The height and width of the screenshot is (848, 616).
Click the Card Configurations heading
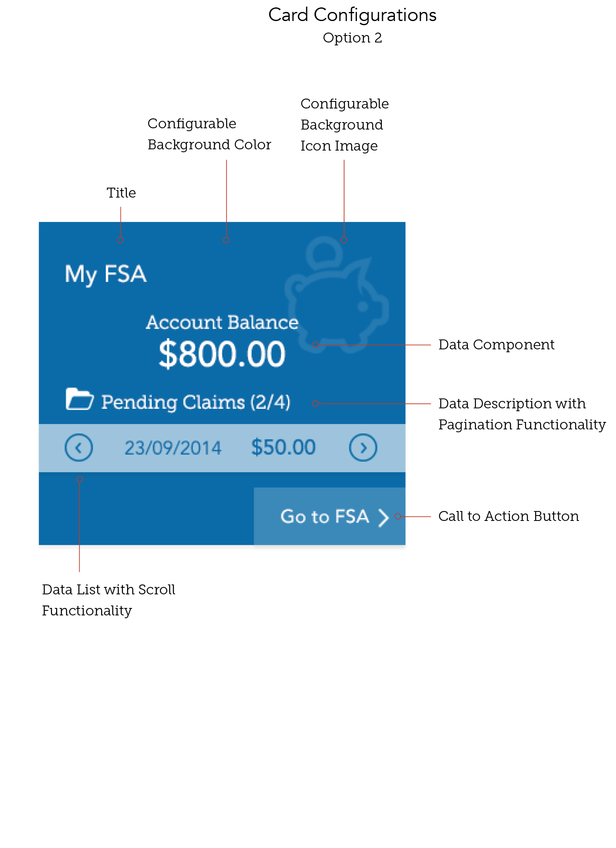pyautogui.click(x=352, y=15)
